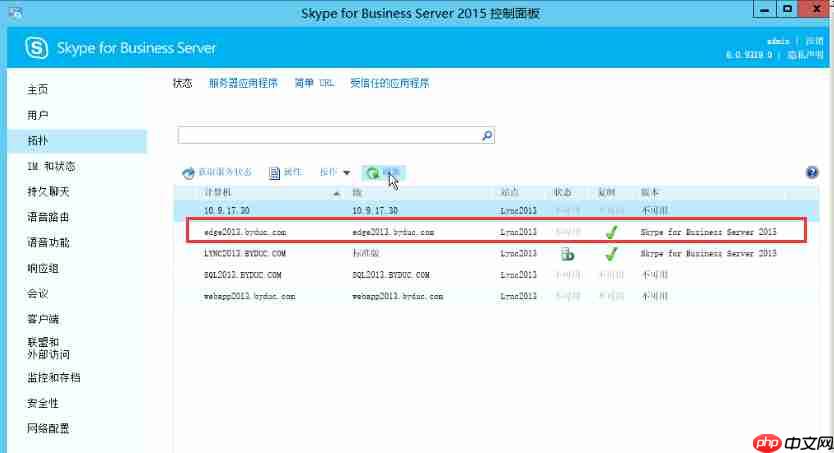The image size is (834, 453).
Task: Click inside the topology search field
Action: point(329,136)
